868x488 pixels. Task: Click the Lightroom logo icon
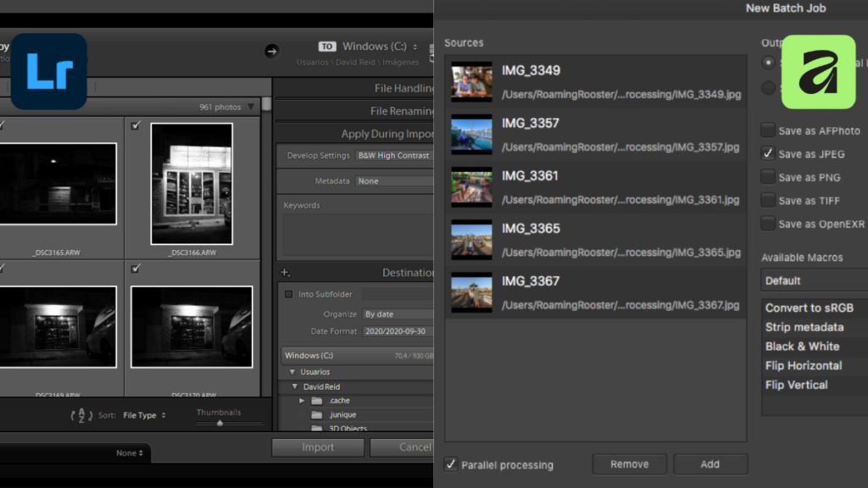click(x=48, y=71)
